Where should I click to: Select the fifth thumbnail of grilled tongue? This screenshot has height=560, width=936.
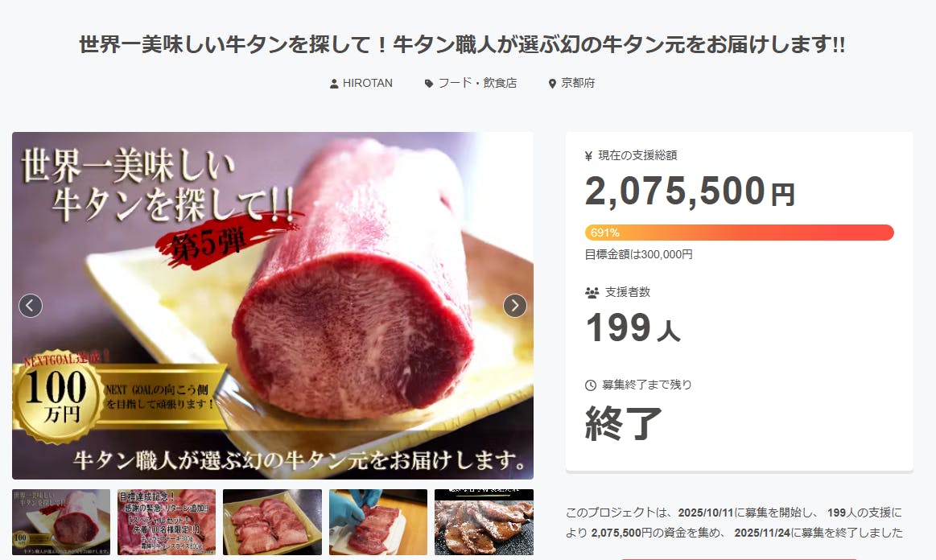click(x=484, y=522)
